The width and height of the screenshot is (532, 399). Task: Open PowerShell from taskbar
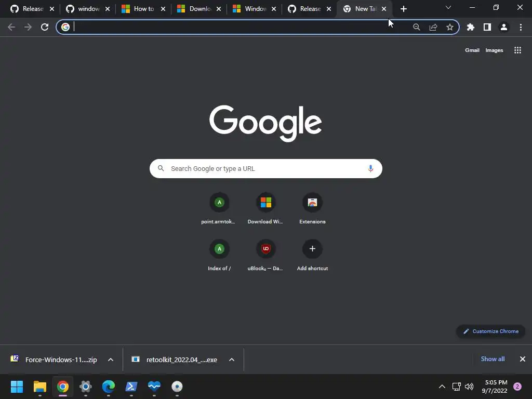pos(131,387)
